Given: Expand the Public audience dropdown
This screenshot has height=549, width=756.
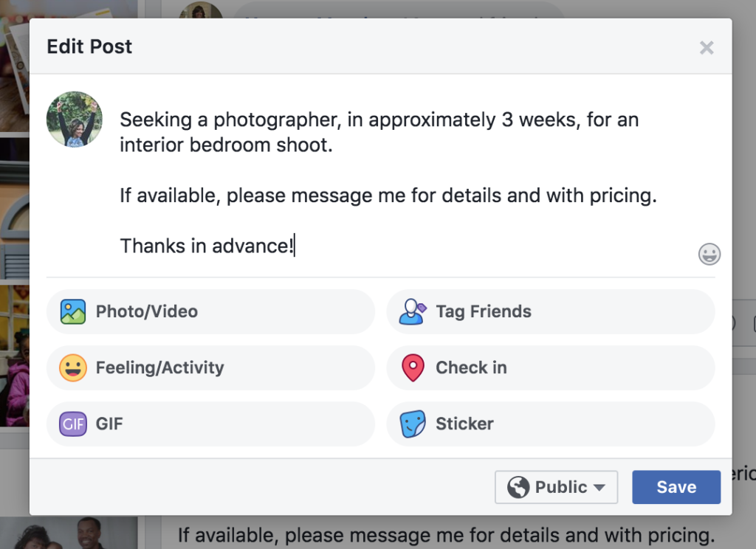Looking at the screenshot, I should [x=599, y=487].
